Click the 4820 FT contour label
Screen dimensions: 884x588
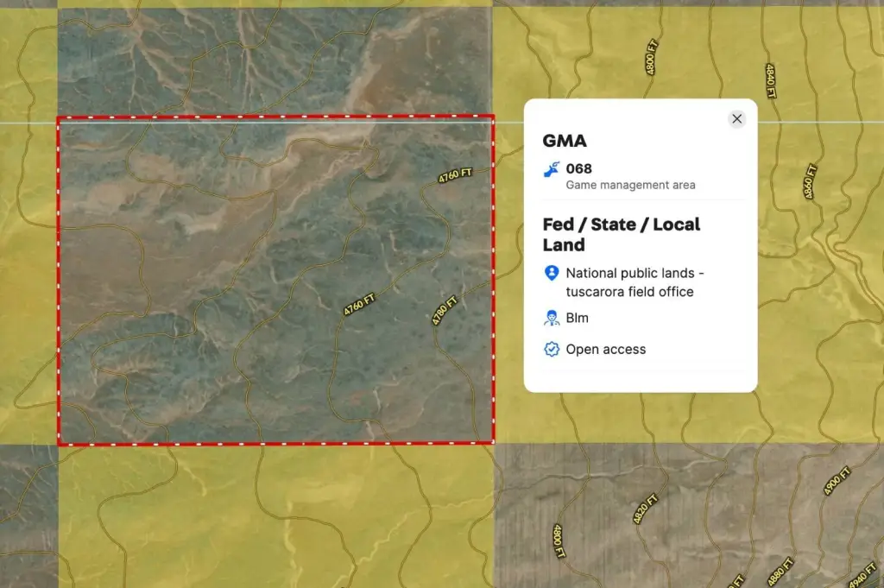641,509
